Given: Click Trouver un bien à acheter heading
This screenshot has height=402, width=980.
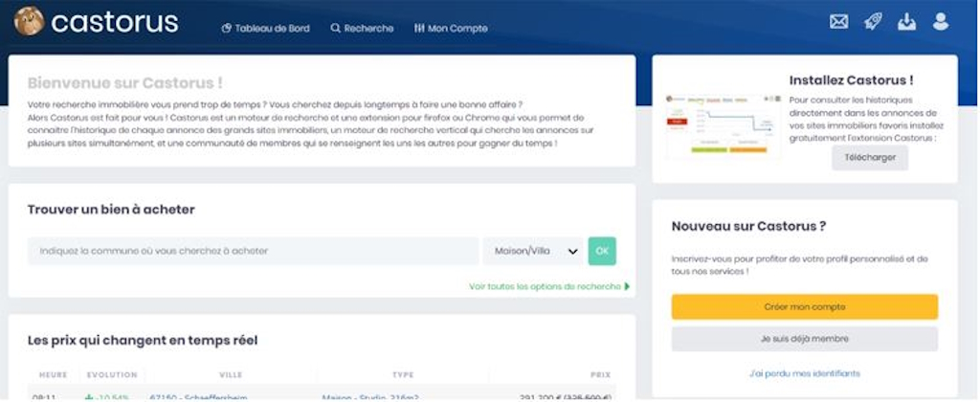Looking at the screenshot, I should 111,210.
